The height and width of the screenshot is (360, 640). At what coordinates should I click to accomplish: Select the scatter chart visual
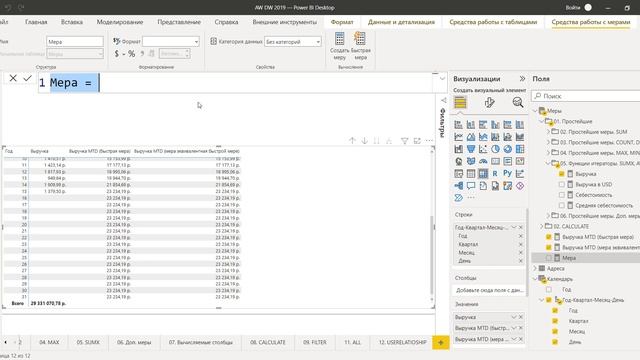[x=483, y=149]
